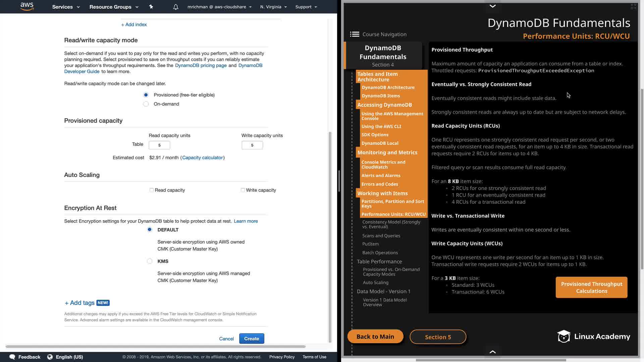Image resolution: width=644 pixels, height=362 pixels.
Task: Enable Write capacity auto scaling
Action: click(243, 190)
